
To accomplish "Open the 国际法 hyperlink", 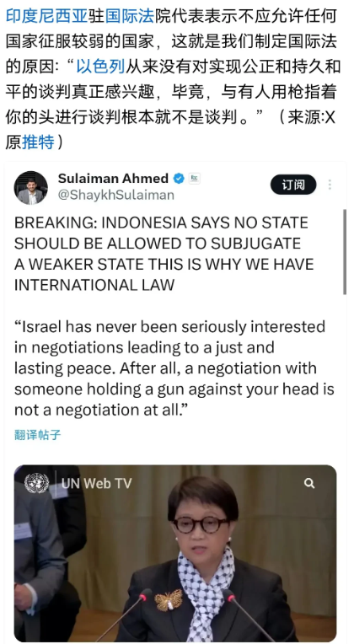I will 129,16.
